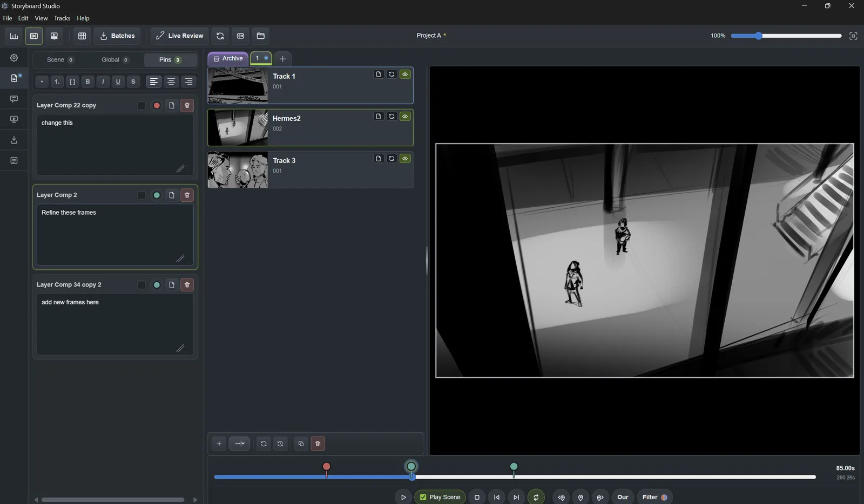Select the red pin marker on the timeline

(326, 467)
